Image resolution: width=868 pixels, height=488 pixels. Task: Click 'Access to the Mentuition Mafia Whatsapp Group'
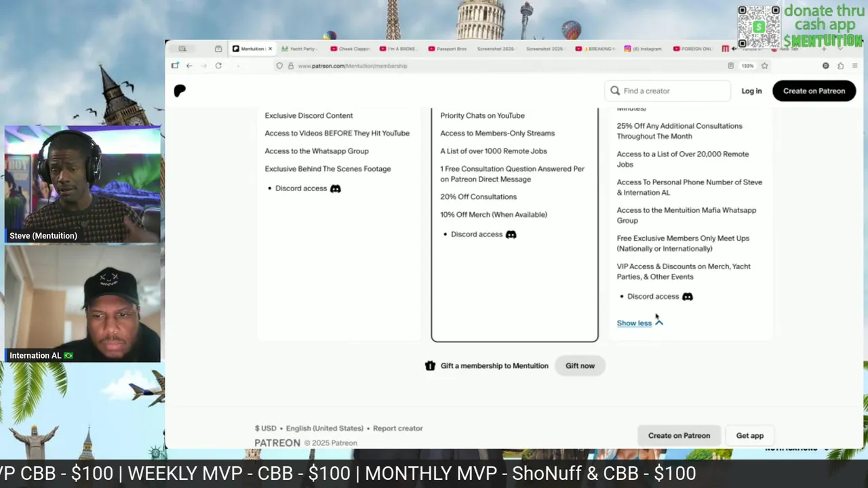point(686,215)
